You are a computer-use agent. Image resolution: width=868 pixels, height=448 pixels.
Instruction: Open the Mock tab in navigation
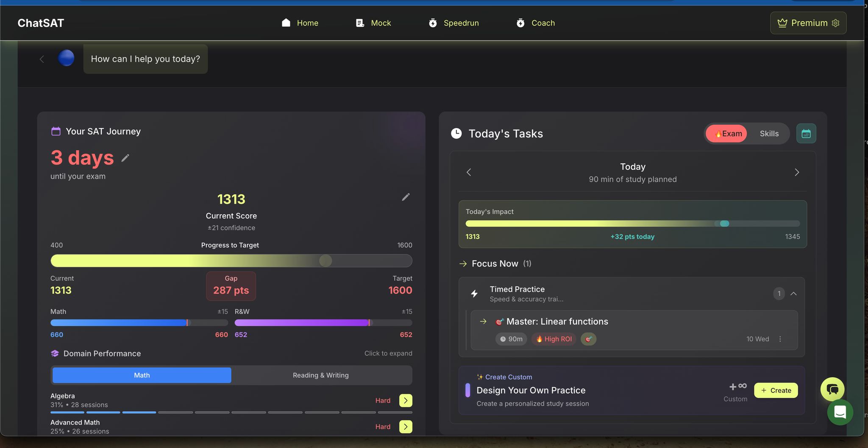click(x=373, y=23)
